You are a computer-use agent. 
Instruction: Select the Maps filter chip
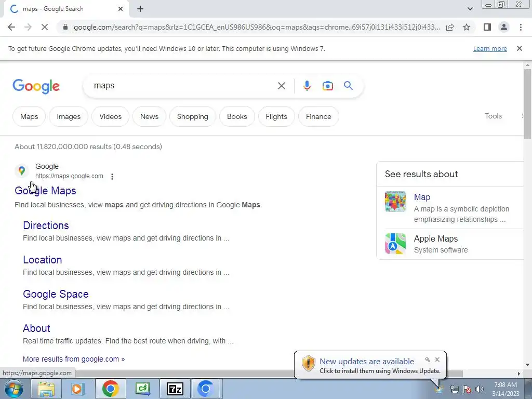click(29, 116)
